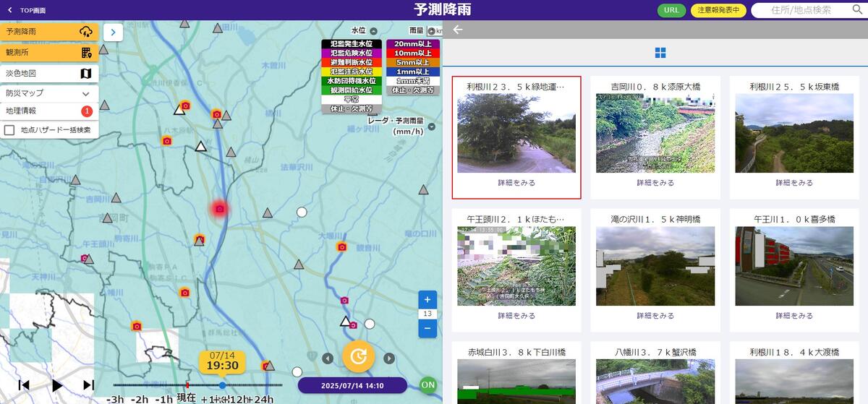Click the 避難判断水位 red legend swatch

[x=352, y=63]
